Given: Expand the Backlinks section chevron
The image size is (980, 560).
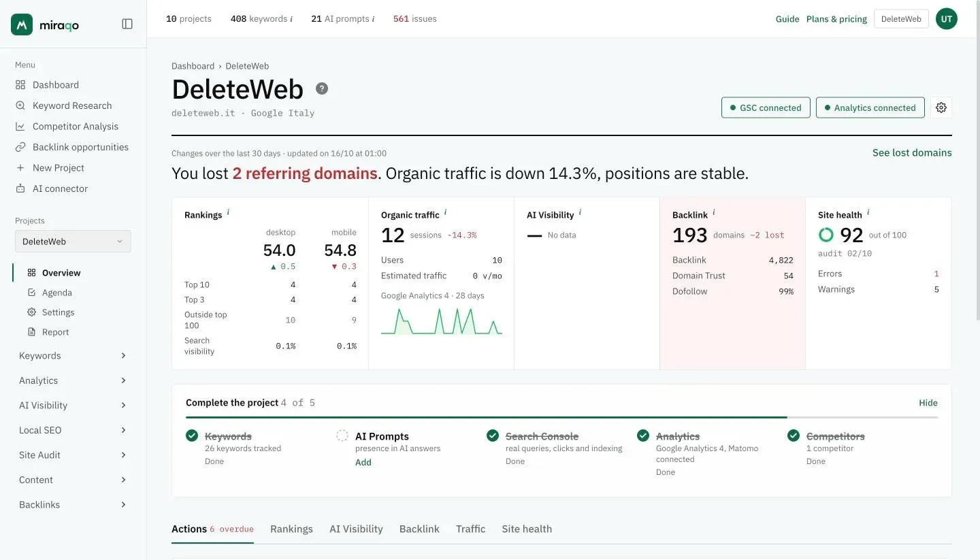Looking at the screenshot, I should [x=123, y=505].
